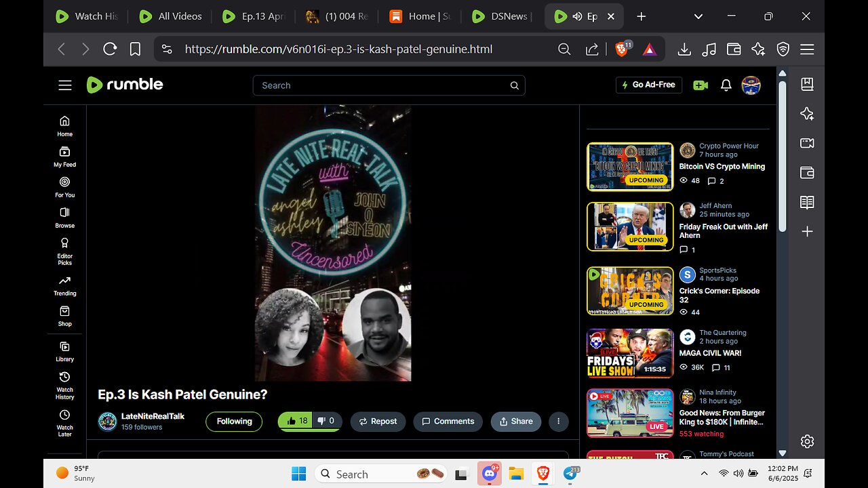The image size is (868, 488).
Task: Open user profile avatar menu
Action: [x=751, y=85]
